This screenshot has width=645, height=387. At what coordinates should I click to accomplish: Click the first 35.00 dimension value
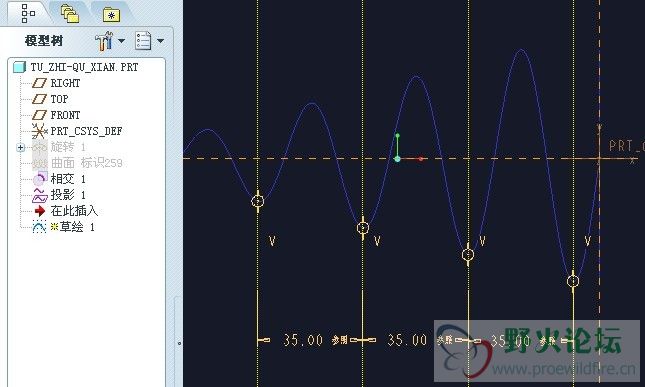[303, 340]
